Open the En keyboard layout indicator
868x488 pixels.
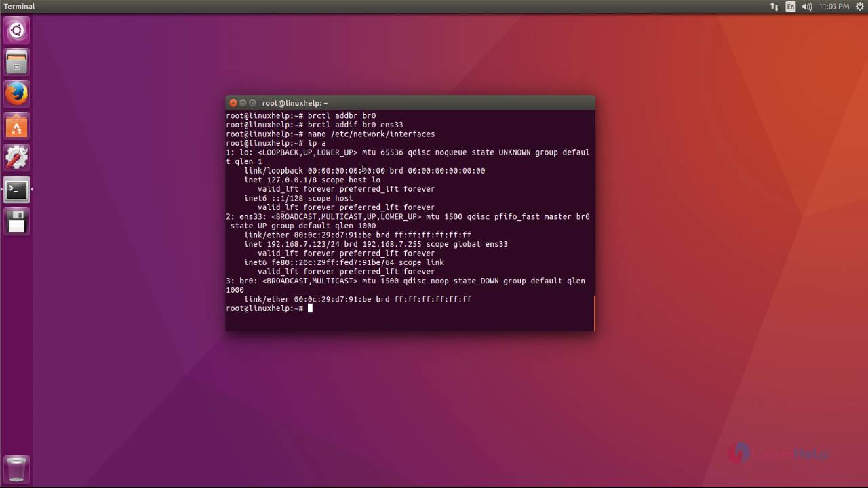pos(791,7)
